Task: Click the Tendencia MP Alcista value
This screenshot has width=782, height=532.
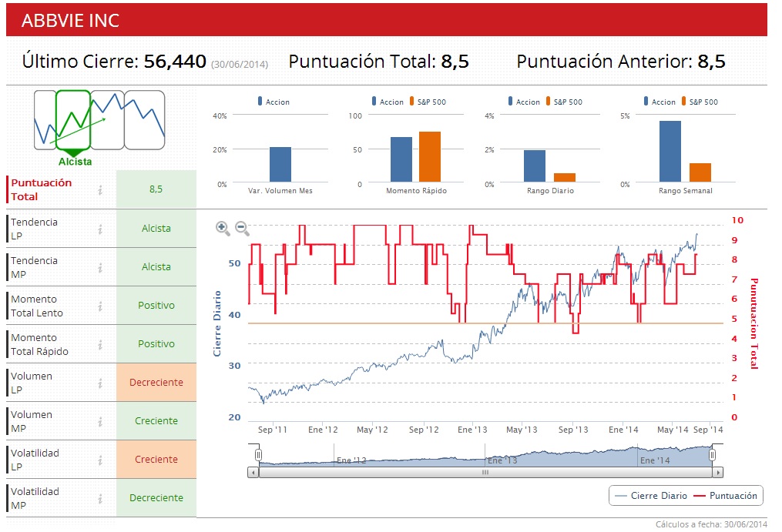Action: (156, 267)
